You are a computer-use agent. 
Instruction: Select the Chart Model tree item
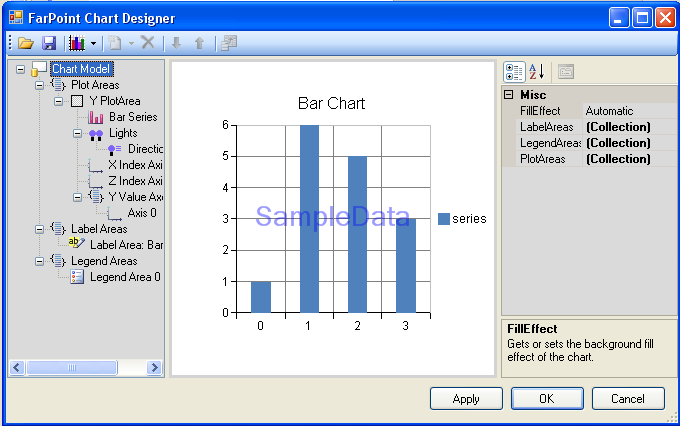coord(81,69)
